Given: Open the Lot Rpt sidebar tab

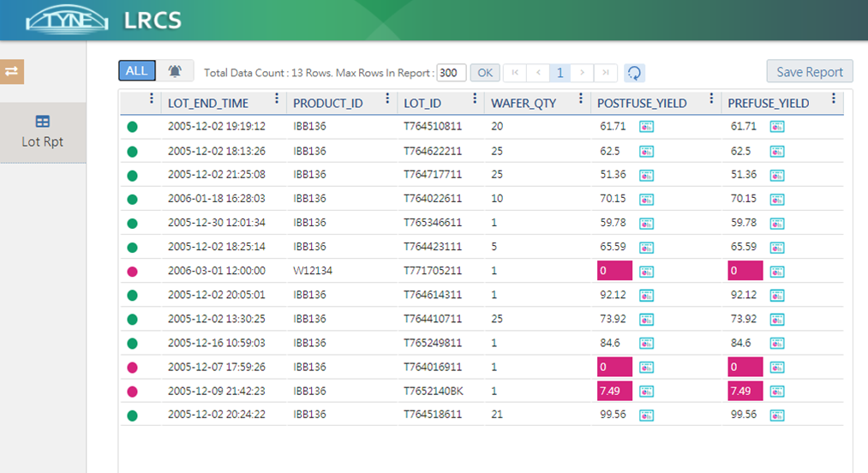Looking at the screenshot, I should click(x=42, y=132).
